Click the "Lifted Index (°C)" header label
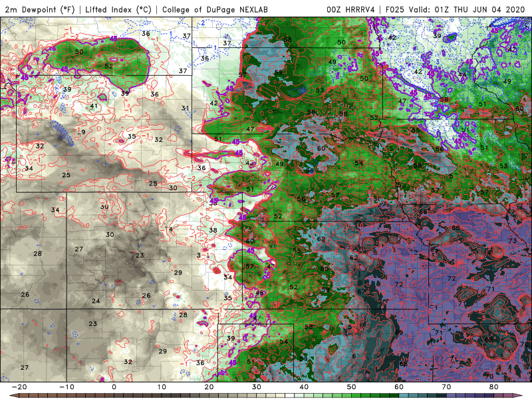The image size is (532, 399). 118,9
